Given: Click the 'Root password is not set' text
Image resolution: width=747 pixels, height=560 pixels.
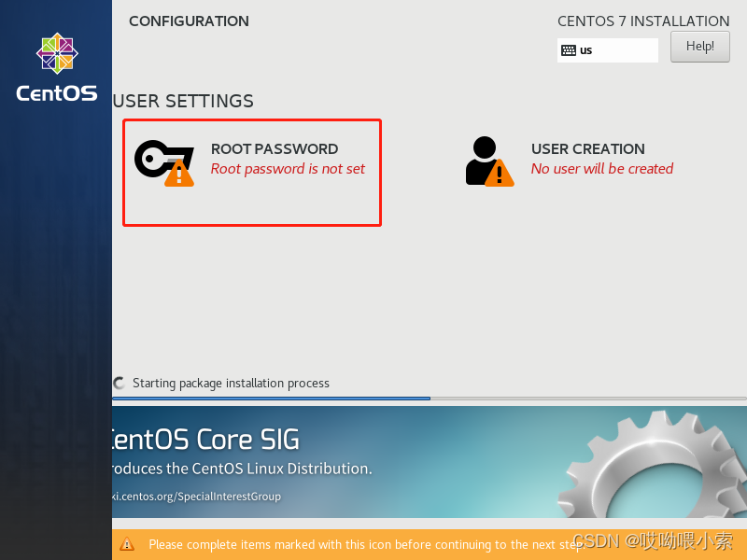Looking at the screenshot, I should click(x=288, y=169).
